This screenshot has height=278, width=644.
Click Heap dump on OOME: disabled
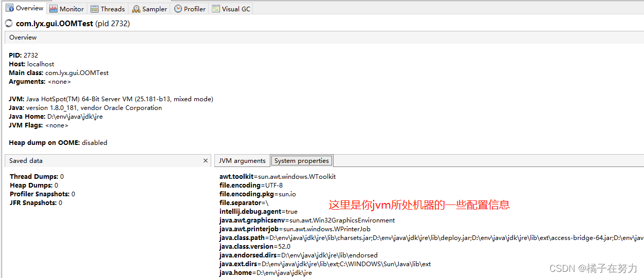58,143
